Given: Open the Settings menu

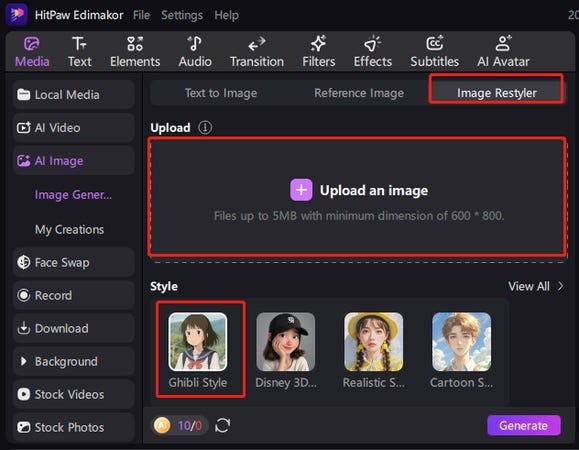Looking at the screenshot, I should pyautogui.click(x=182, y=15).
